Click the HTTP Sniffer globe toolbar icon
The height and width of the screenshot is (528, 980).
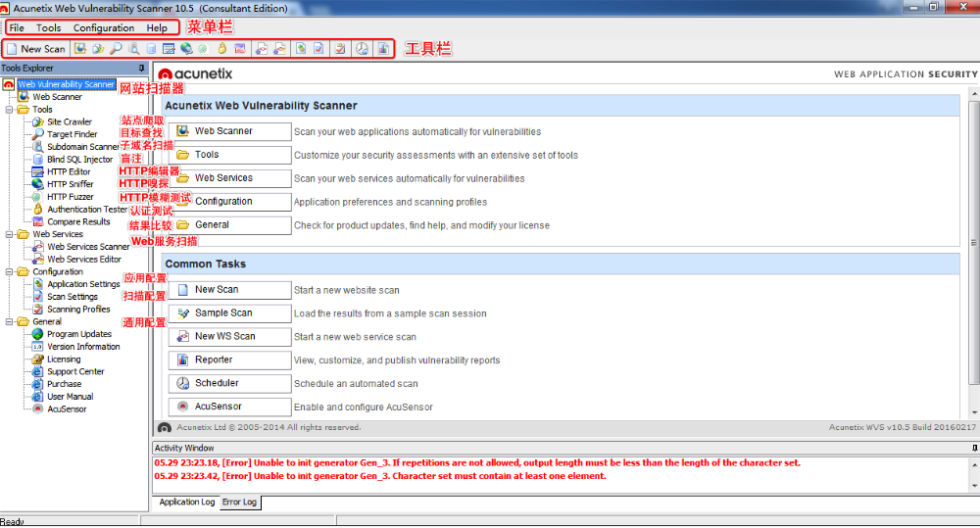186,49
